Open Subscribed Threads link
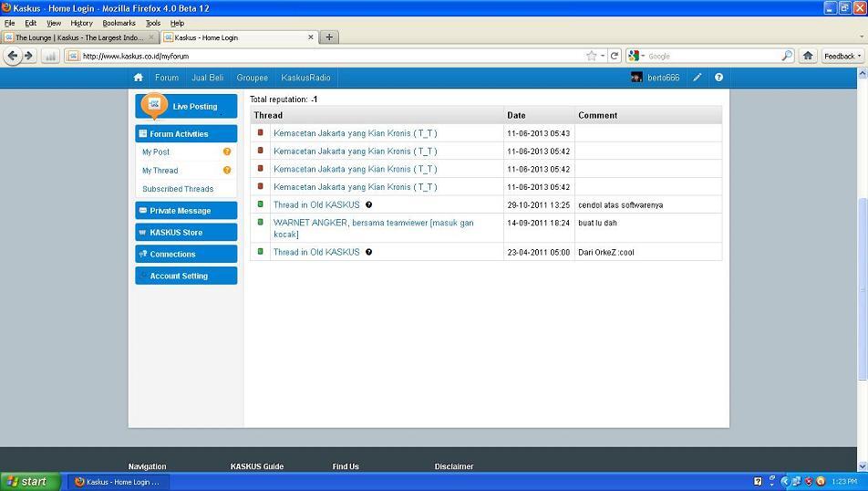The height and width of the screenshot is (491, 868). click(x=178, y=188)
